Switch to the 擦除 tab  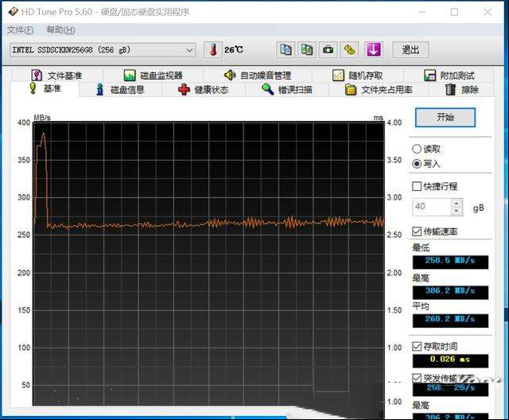(461, 90)
